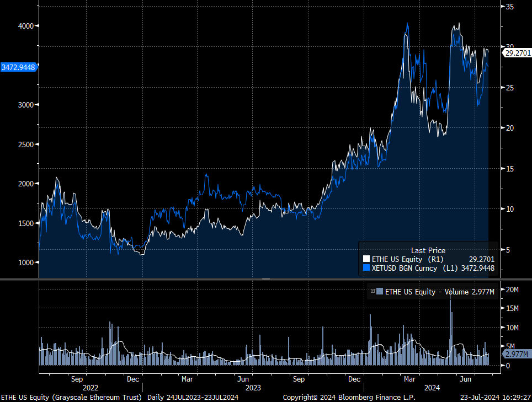
Task: Click the footer title ETHE US Equity (Grayscale Ethereum Trust)
Action: pyautogui.click(x=71, y=397)
